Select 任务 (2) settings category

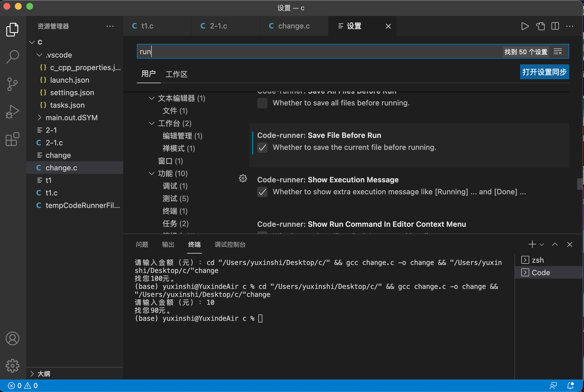point(175,224)
